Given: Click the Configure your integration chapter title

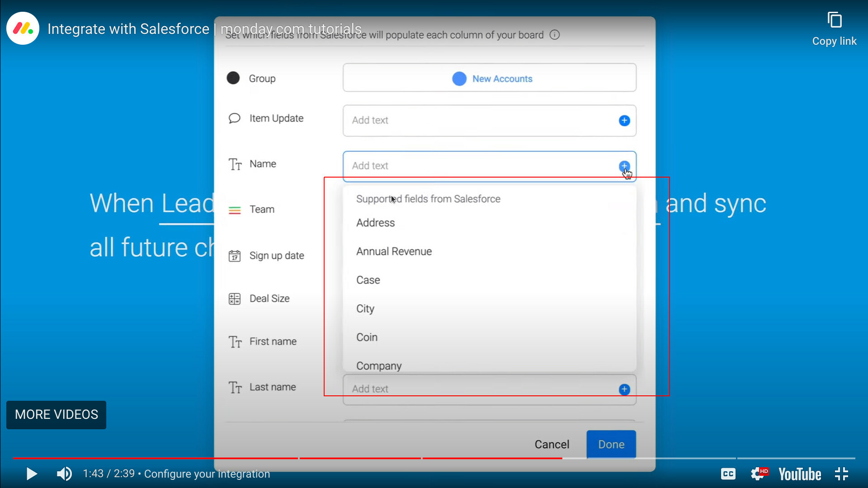Looking at the screenshot, I should click(207, 474).
